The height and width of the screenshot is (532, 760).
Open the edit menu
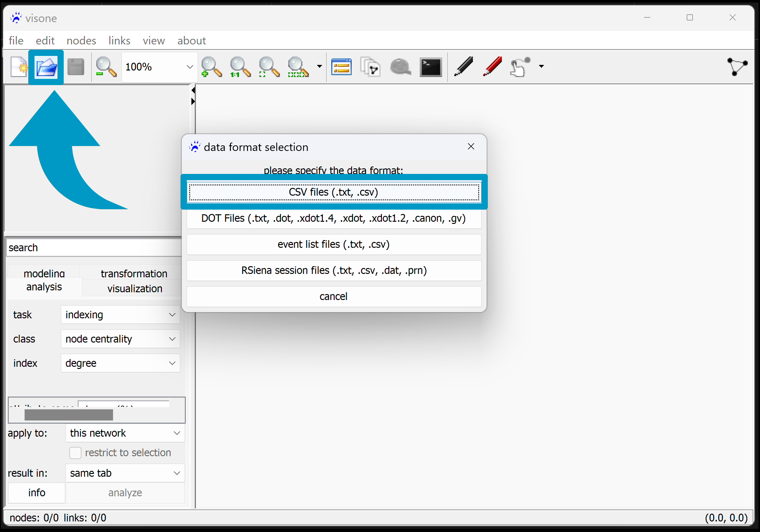pyautogui.click(x=45, y=40)
